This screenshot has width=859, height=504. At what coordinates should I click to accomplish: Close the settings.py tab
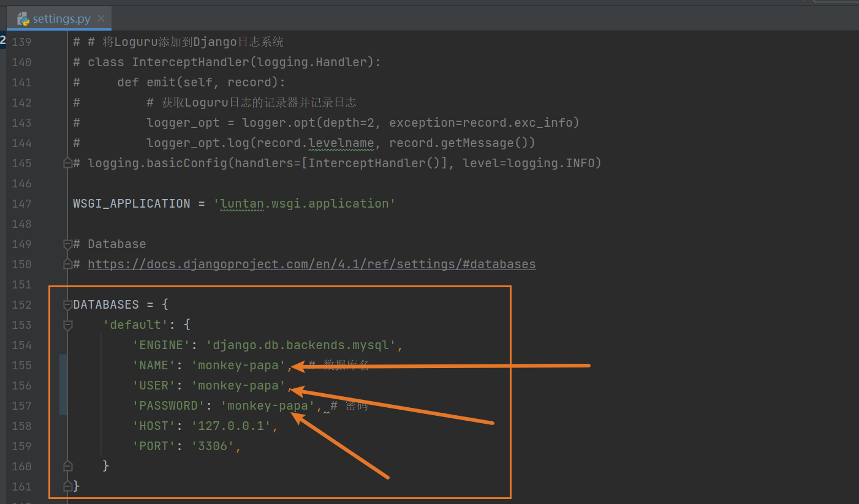101,19
